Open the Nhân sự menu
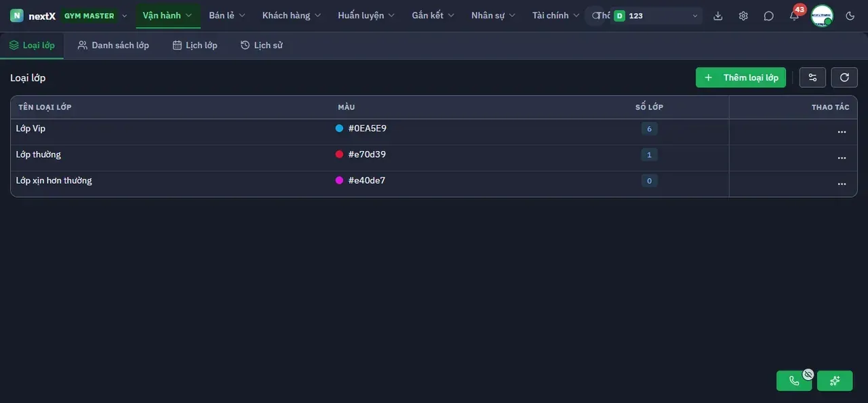 [493, 16]
